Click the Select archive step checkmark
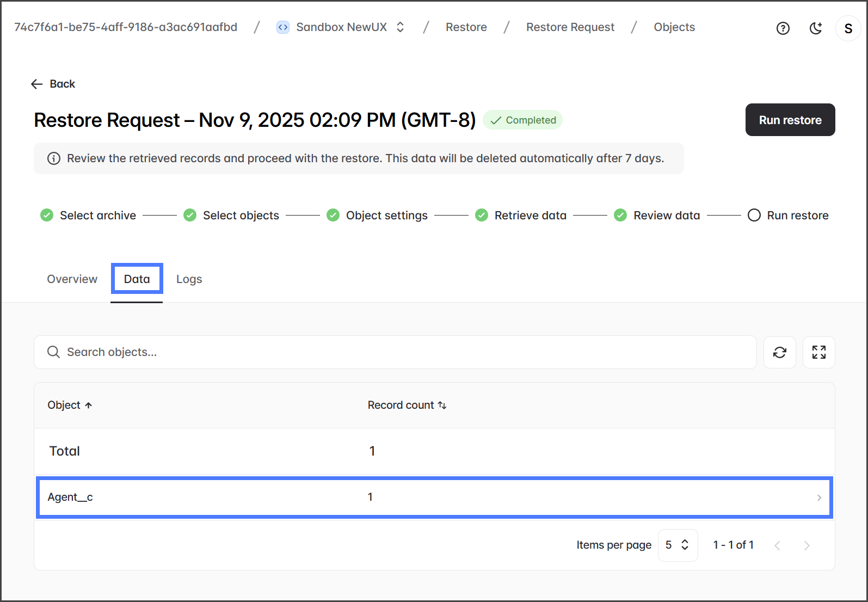This screenshot has width=868, height=602. [47, 216]
